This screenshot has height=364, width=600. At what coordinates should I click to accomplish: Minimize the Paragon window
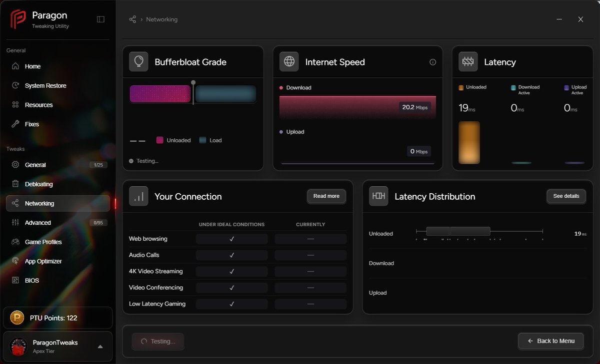(558, 19)
